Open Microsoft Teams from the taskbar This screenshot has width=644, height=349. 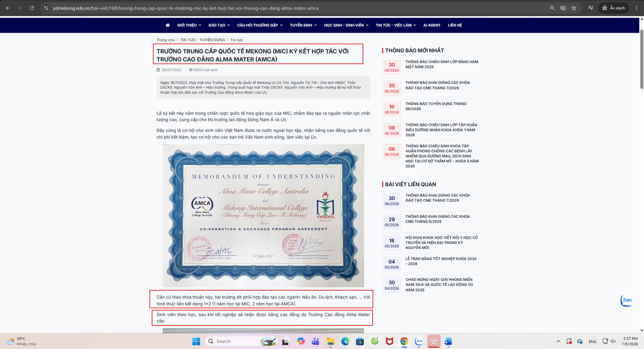315,341
